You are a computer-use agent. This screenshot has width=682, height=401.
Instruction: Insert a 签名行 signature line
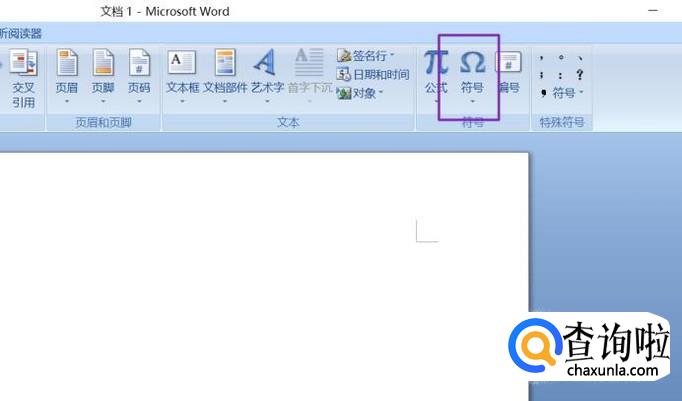pyautogui.click(x=361, y=56)
